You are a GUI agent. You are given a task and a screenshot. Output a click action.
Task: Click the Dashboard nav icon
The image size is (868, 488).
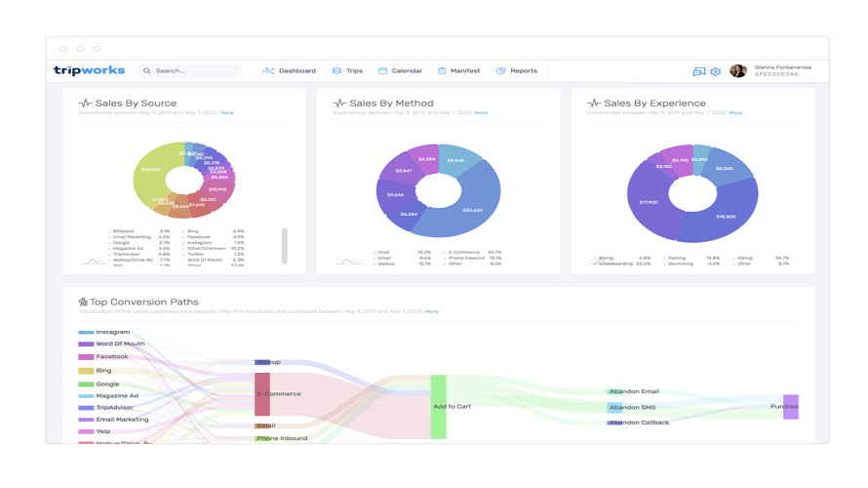coord(268,71)
